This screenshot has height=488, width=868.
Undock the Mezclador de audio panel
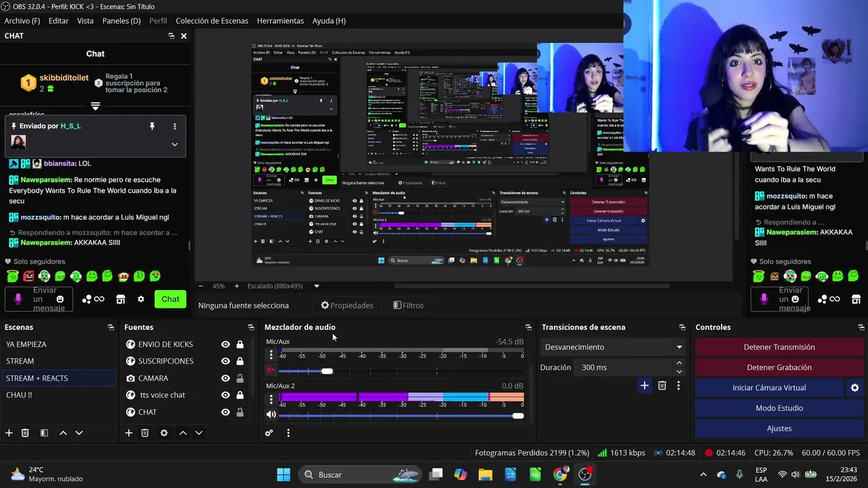528,327
